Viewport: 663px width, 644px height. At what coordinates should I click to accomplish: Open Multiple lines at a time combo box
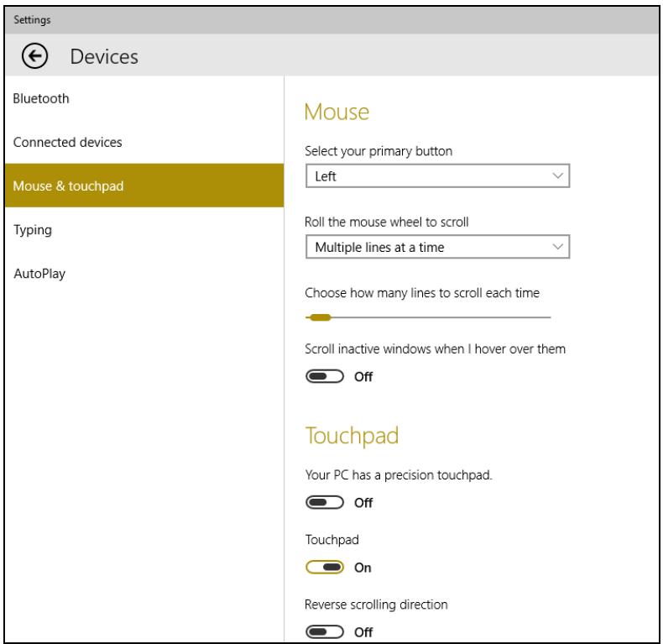[437, 246]
